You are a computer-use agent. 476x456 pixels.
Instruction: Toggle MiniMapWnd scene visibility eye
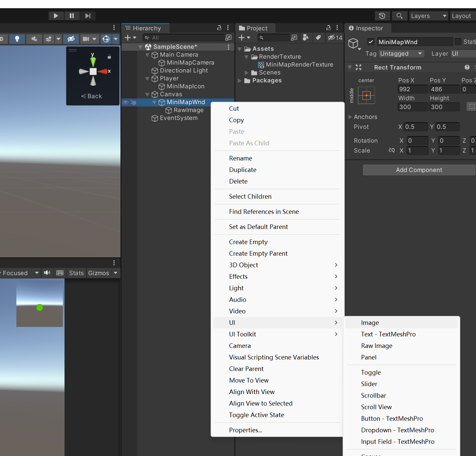pyautogui.click(x=125, y=102)
